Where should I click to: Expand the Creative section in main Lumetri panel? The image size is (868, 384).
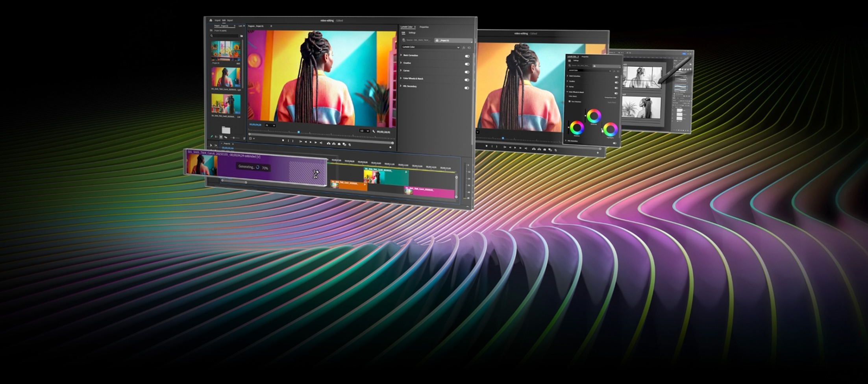(x=401, y=63)
